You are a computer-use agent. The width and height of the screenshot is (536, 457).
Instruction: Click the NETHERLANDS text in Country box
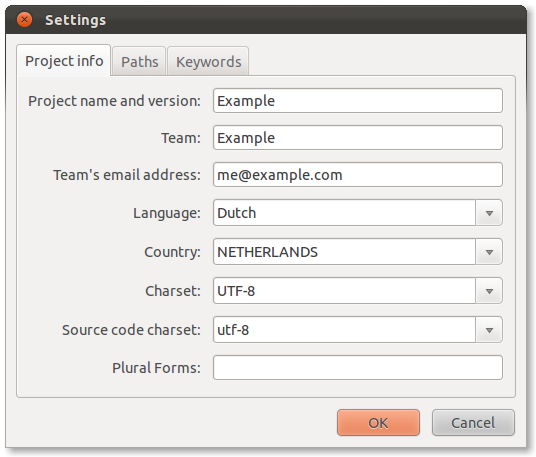[x=267, y=252]
